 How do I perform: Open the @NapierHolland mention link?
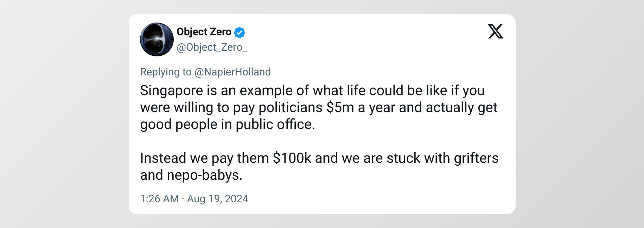[232, 72]
